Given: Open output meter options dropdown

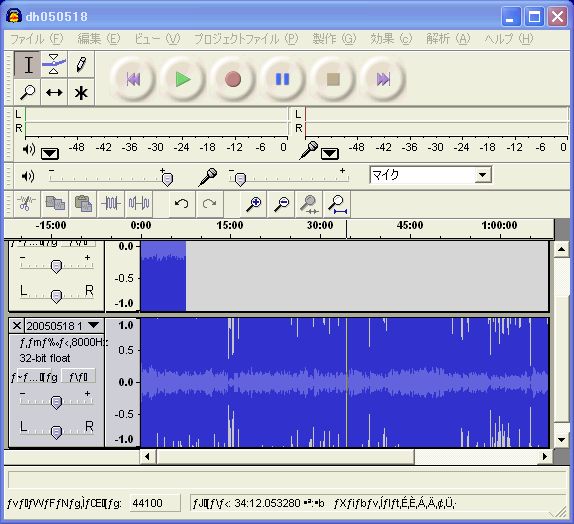Looking at the screenshot, I should pos(50,153).
